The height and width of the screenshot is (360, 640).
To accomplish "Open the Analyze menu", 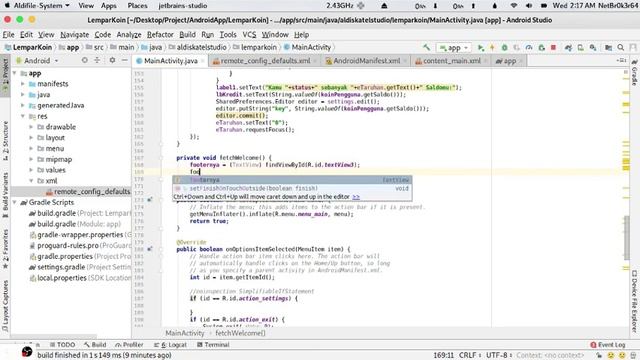I will [129, 35].
